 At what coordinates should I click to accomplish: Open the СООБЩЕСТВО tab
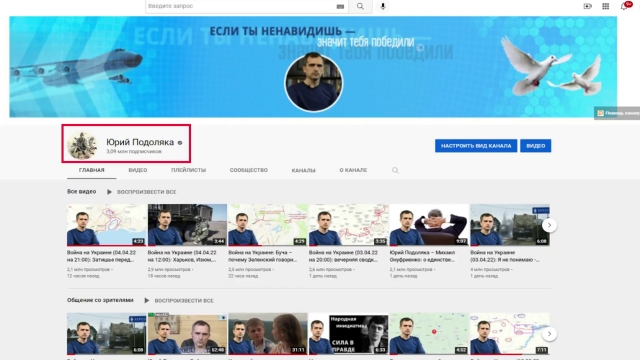coord(249,170)
